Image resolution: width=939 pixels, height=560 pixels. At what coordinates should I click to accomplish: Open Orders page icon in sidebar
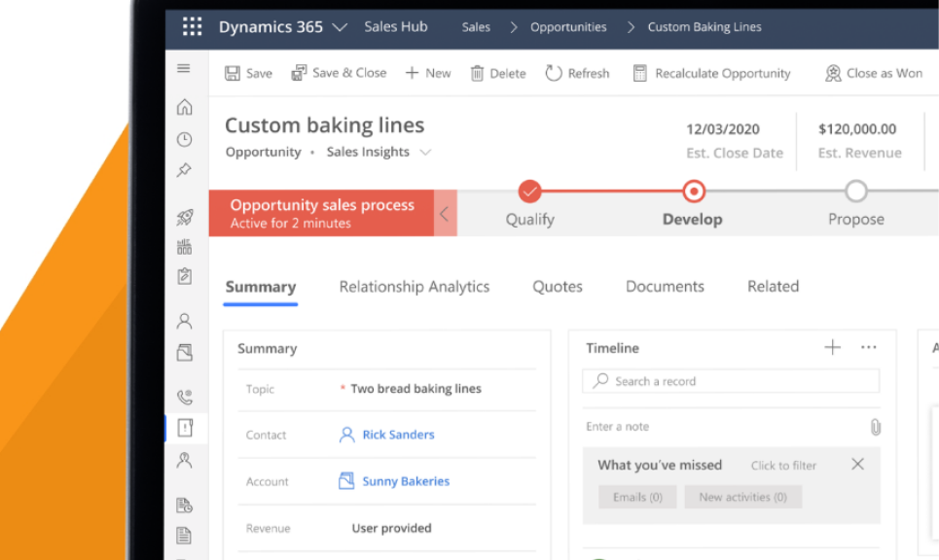pos(185,536)
